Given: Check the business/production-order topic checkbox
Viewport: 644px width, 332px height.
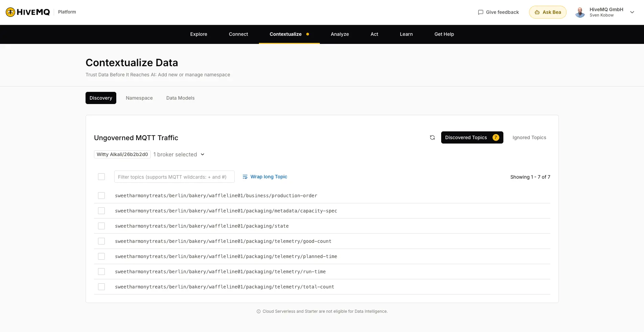Looking at the screenshot, I should (x=101, y=196).
